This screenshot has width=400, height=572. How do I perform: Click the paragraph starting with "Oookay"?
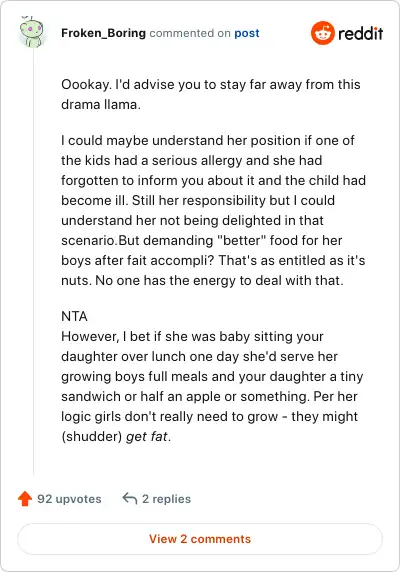(211, 94)
